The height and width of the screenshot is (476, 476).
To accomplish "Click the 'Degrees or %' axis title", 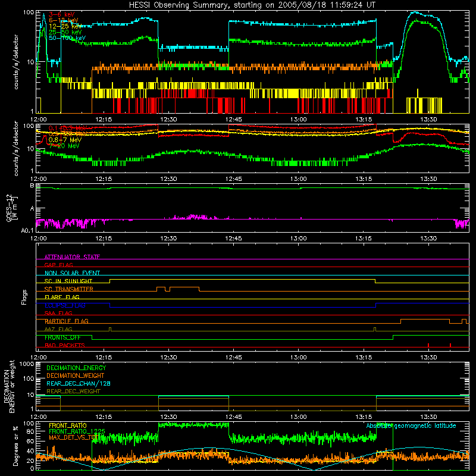I will (15, 446).
